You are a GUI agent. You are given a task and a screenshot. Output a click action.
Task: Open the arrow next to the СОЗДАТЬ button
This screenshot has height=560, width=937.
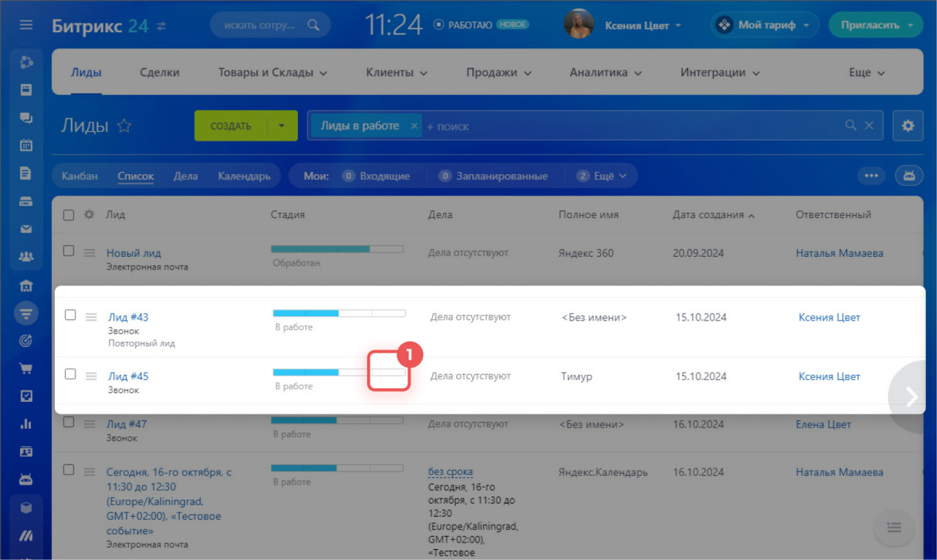coord(283,126)
